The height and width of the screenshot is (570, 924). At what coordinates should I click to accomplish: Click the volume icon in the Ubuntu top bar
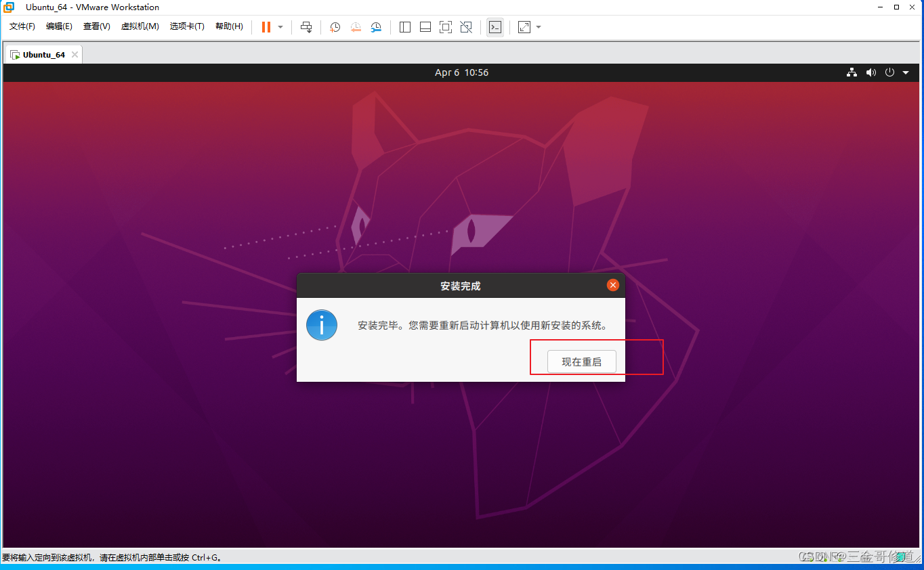coord(871,72)
